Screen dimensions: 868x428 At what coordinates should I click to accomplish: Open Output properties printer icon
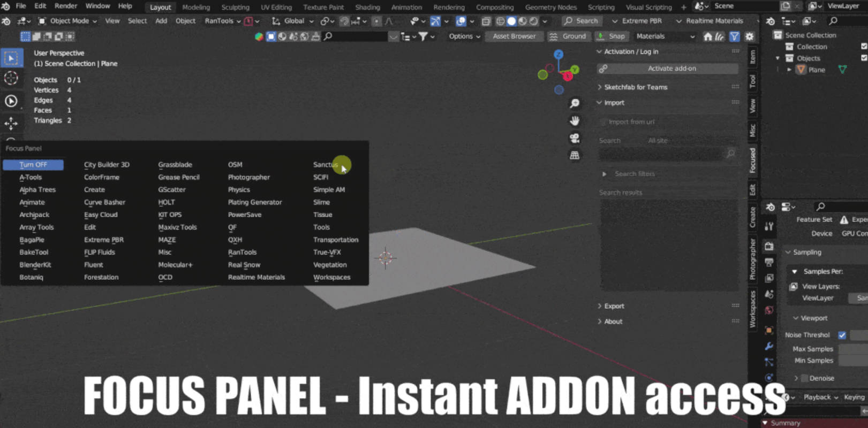click(x=769, y=262)
